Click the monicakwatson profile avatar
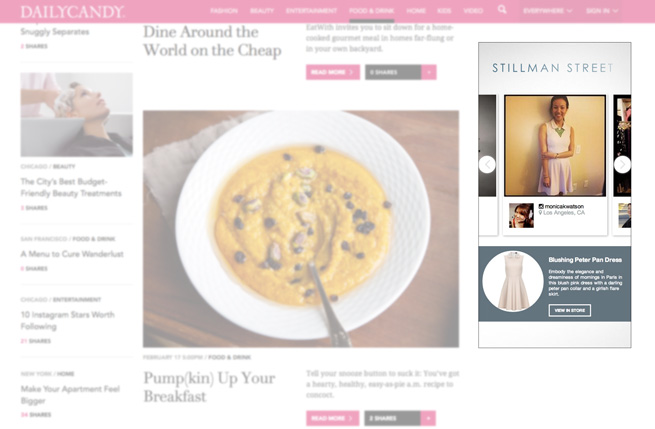 521,216
